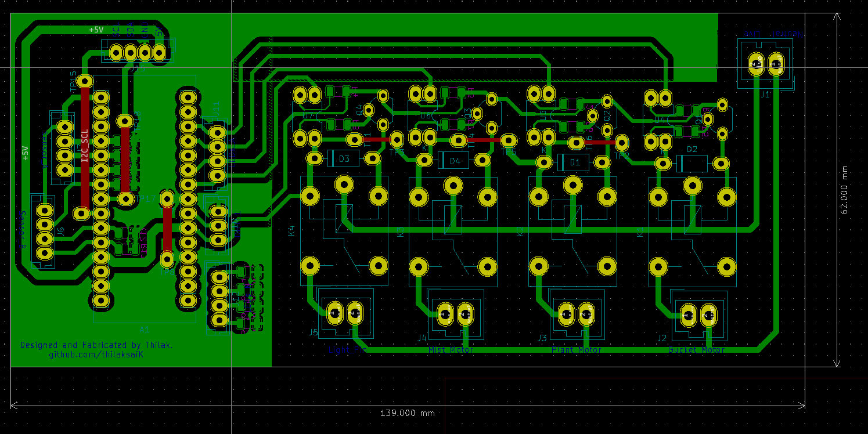This screenshot has height=434, width=868.
Task: Click the 62.000 mm dimension label
Action: click(845, 190)
